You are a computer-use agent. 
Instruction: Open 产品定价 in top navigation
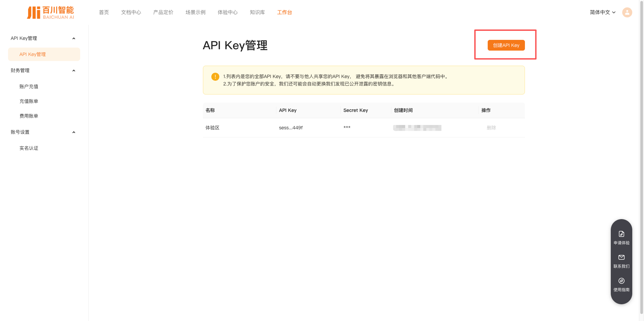point(163,12)
